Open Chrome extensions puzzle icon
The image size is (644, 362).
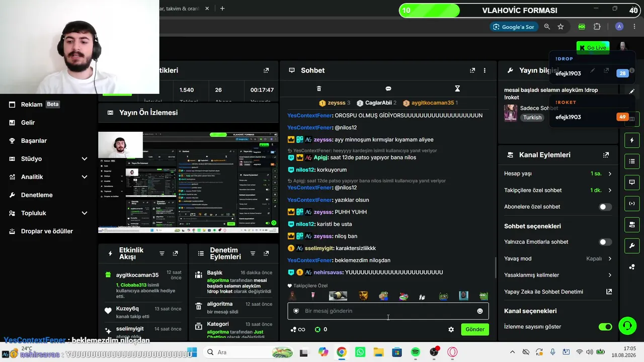click(x=597, y=27)
